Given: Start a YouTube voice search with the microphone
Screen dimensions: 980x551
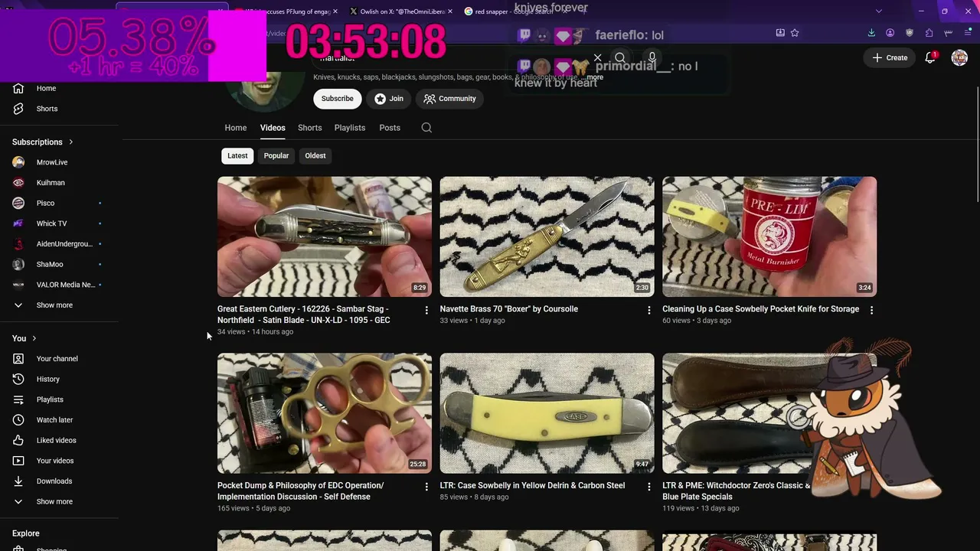Looking at the screenshot, I should pos(652,57).
